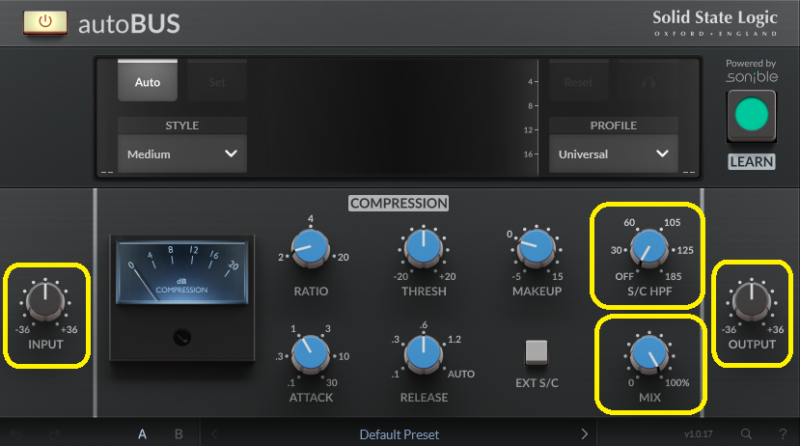Switch to preset slot A
800x446 pixels.
142,434
